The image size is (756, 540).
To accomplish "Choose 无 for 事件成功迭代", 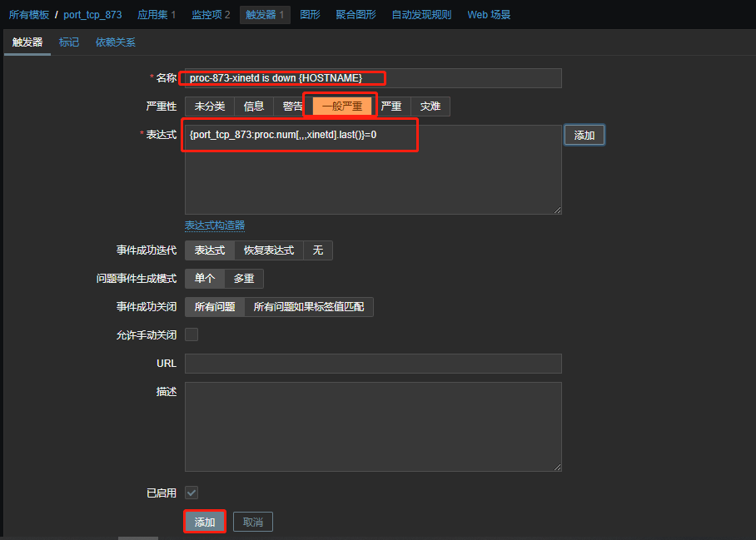I will click(318, 250).
